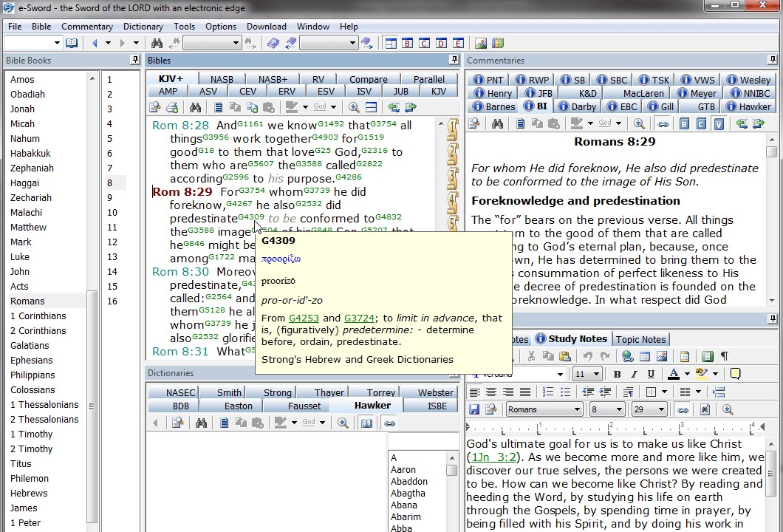
Task: Open the leftmost combo box in the main toolbar
Action: click(x=33, y=43)
